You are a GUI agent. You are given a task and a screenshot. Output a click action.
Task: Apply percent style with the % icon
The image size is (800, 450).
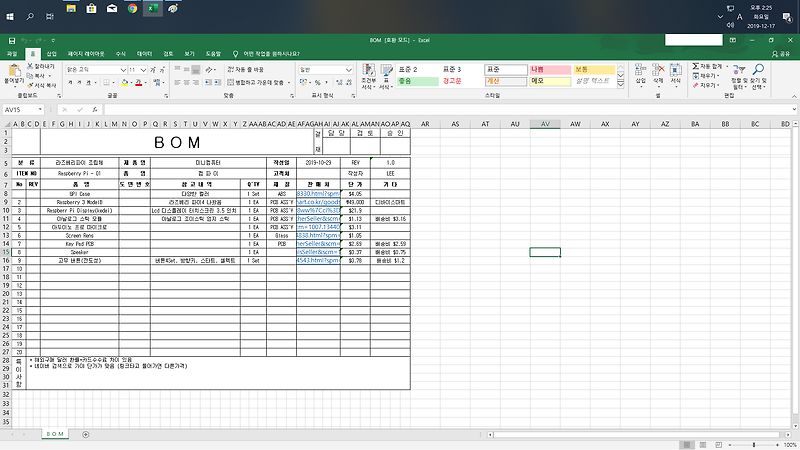317,82
